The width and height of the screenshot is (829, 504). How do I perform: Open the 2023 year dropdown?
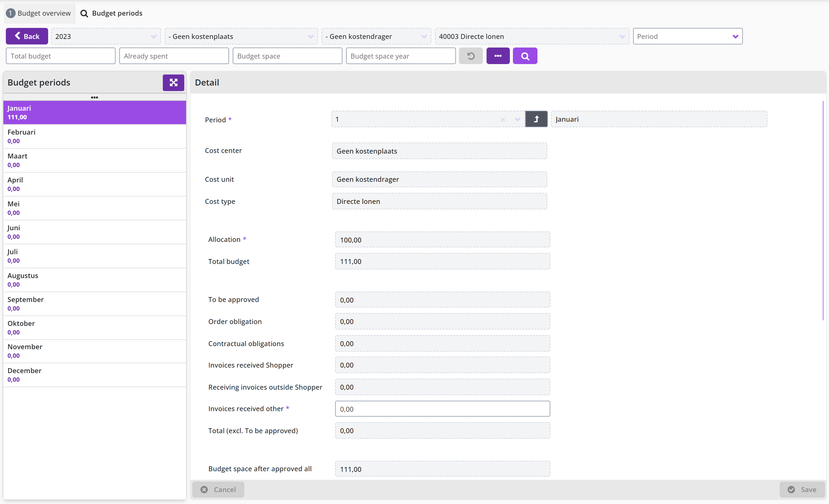(x=106, y=36)
